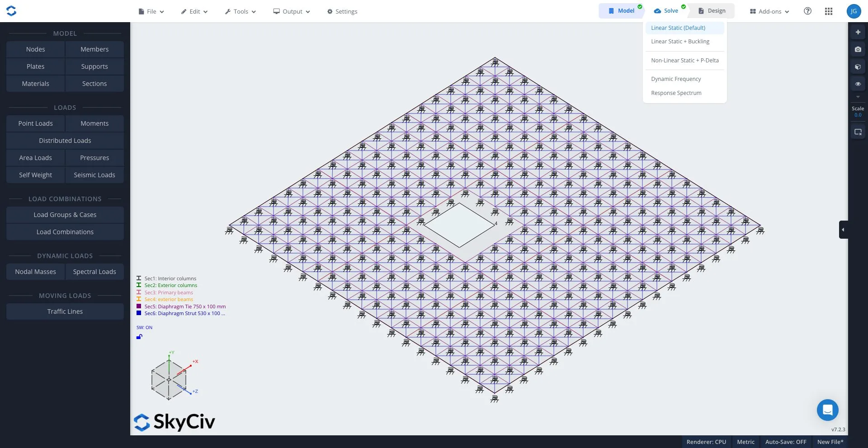Click the camera screenshot icon
The width and height of the screenshot is (868, 448).
(x=858, y=49)
